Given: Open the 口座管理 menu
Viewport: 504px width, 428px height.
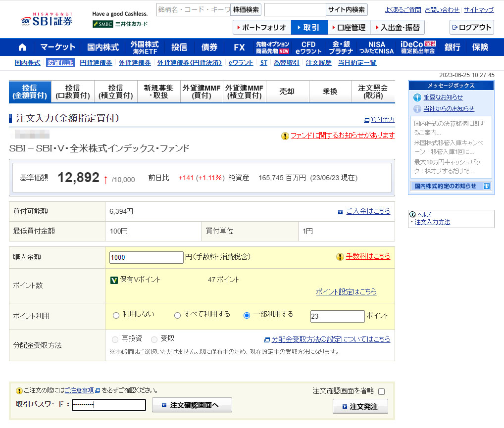Looking at the screenshot, I should (x=349, y=27).
